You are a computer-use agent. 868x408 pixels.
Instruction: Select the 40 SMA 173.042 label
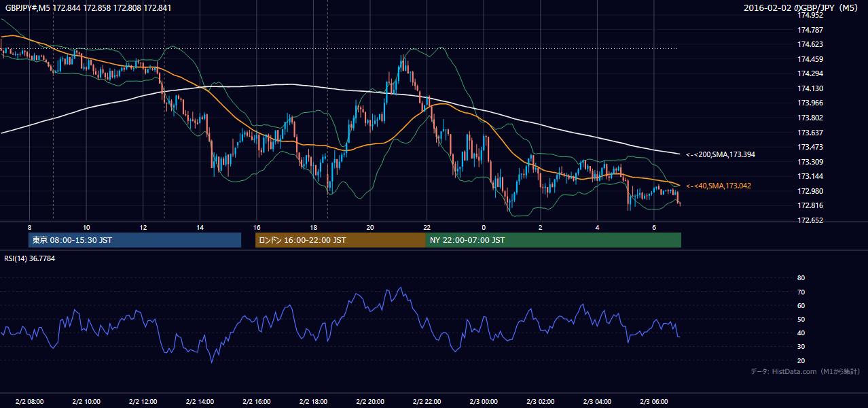click(719, 186)
